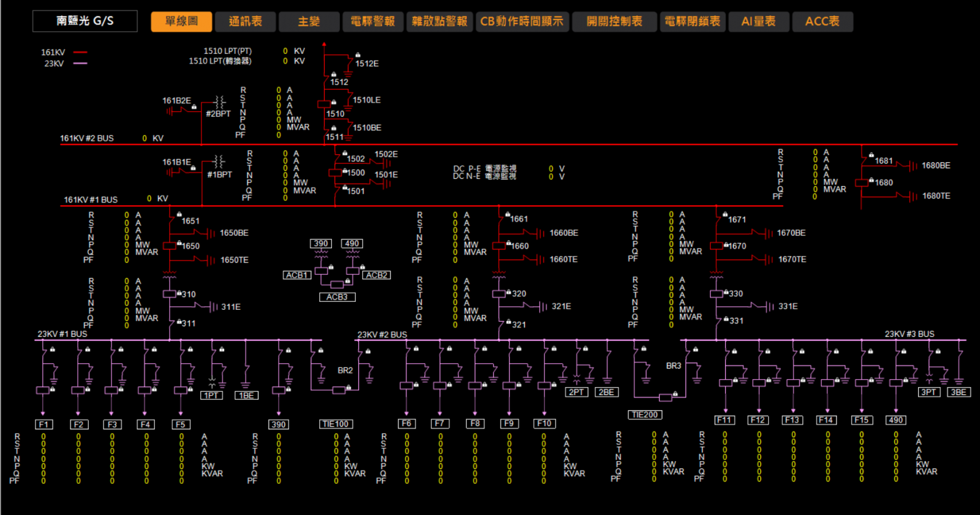This screenshot has width=980, height=515.
Task: Select the 雜散點警報 tab
Action: click(x=440, y=21)
